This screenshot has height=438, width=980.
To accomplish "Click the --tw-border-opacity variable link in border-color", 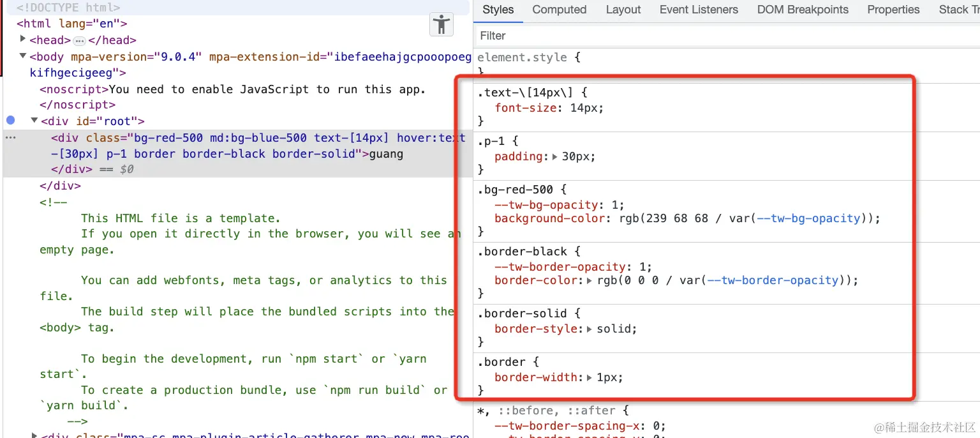I will point(773,280).
